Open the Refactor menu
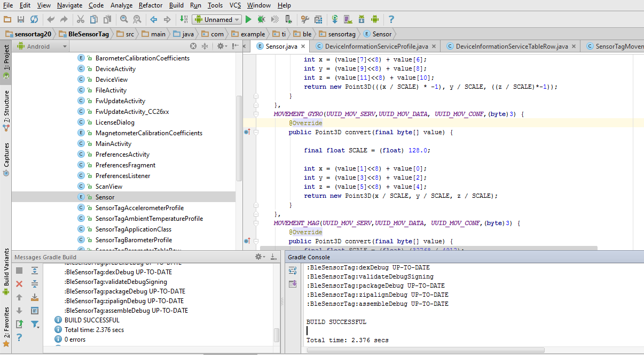This screenshot has width=644, height=355. tap(151, 5)
